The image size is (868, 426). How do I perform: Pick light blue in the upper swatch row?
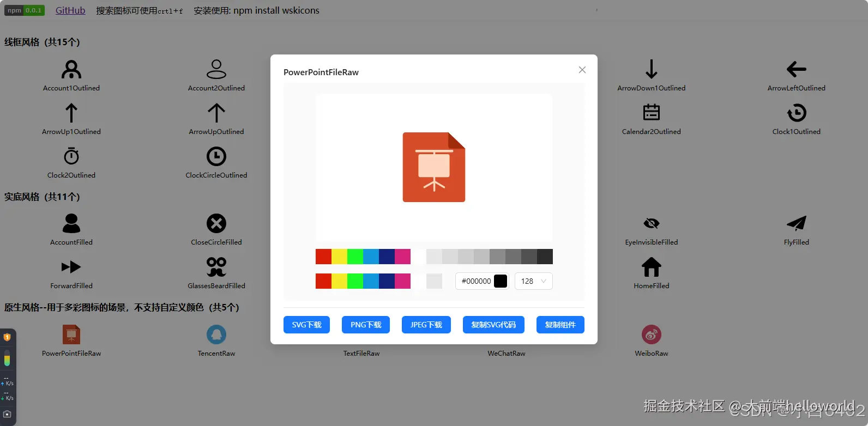click(x=371, y=257)
